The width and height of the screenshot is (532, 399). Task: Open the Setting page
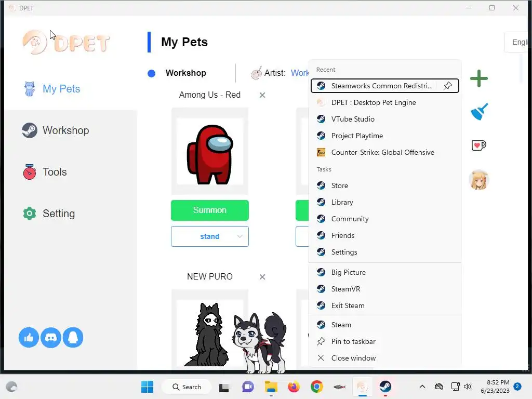tap(58, 214)
